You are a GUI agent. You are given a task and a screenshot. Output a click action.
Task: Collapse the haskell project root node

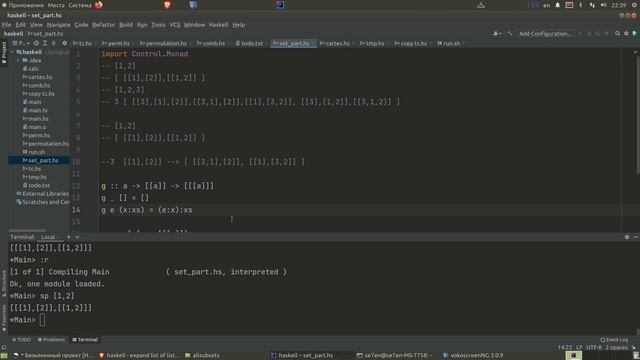12,52
